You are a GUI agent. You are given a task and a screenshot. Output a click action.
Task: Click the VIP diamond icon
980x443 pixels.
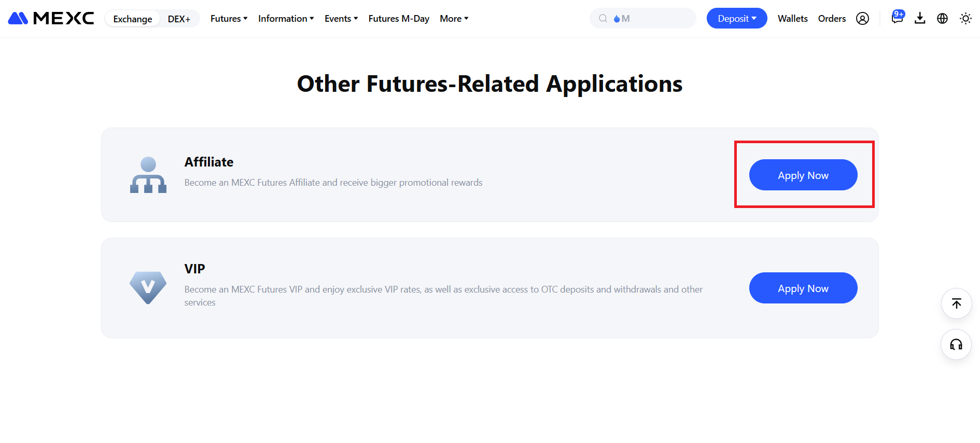(x=148, y=287)
